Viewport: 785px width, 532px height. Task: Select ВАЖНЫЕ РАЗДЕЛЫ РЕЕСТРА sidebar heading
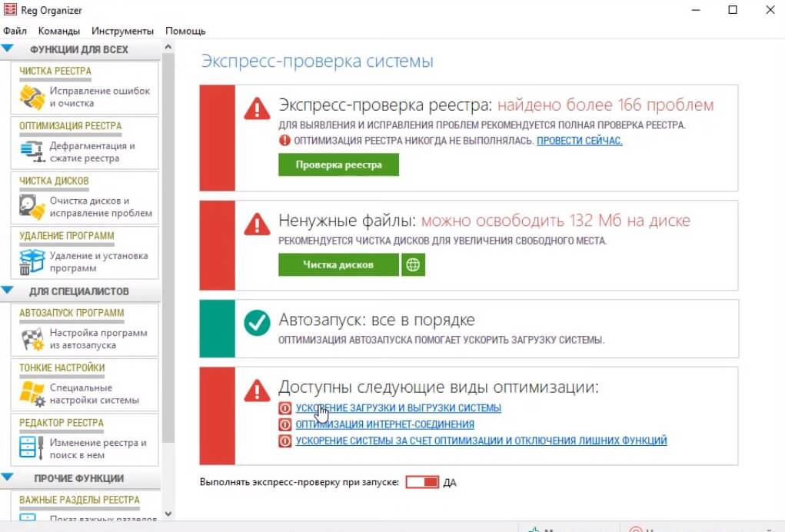pyautogui.click(x=80, y=500)
